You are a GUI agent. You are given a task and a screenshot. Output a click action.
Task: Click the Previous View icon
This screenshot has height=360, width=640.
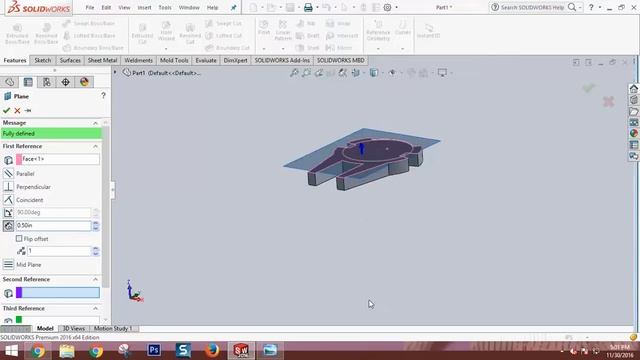click(318, 73)
